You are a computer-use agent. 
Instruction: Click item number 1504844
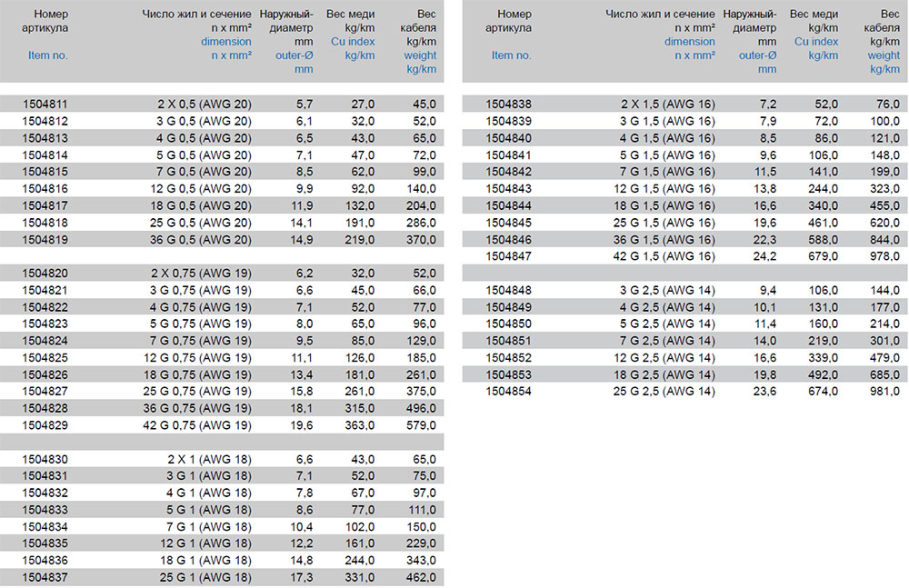point(508,206)
